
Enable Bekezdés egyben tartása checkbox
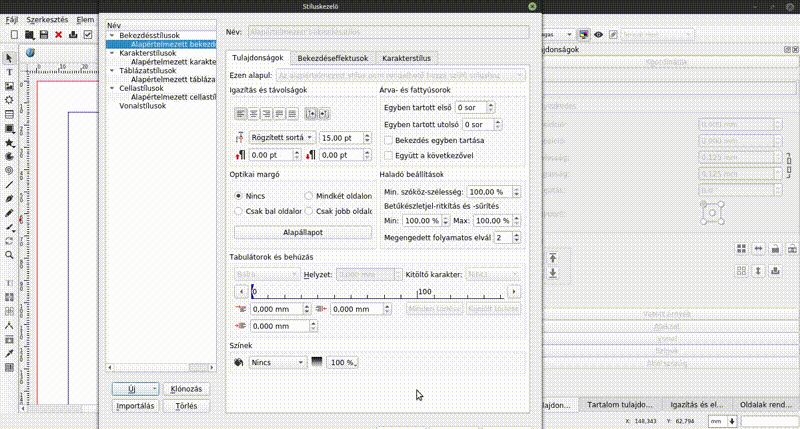point(388,141)
